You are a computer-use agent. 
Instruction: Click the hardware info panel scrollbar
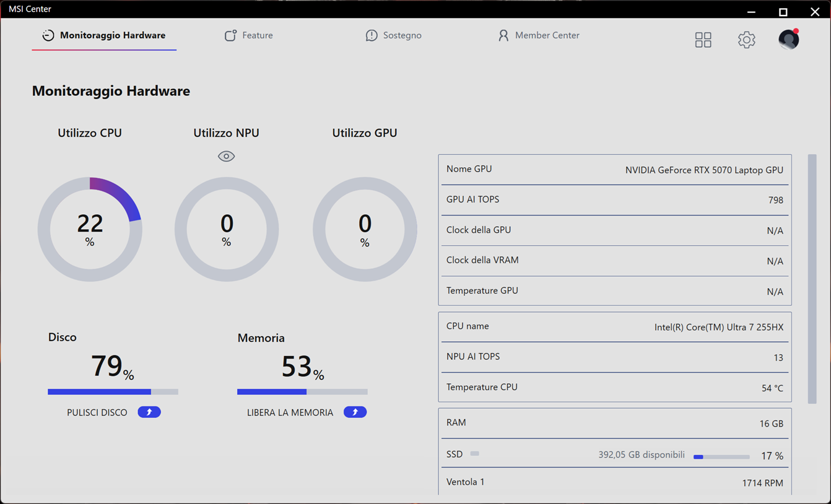pyautogui.click(x=812, y=279)
